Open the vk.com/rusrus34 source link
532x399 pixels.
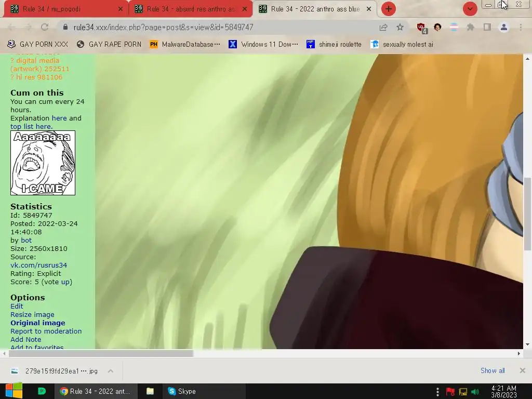coord(38,265)
